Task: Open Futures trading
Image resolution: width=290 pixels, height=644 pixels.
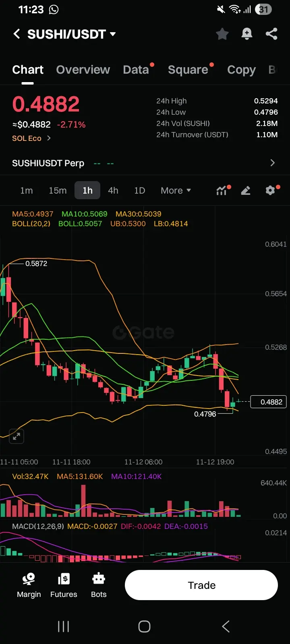Action: (64, 585)
